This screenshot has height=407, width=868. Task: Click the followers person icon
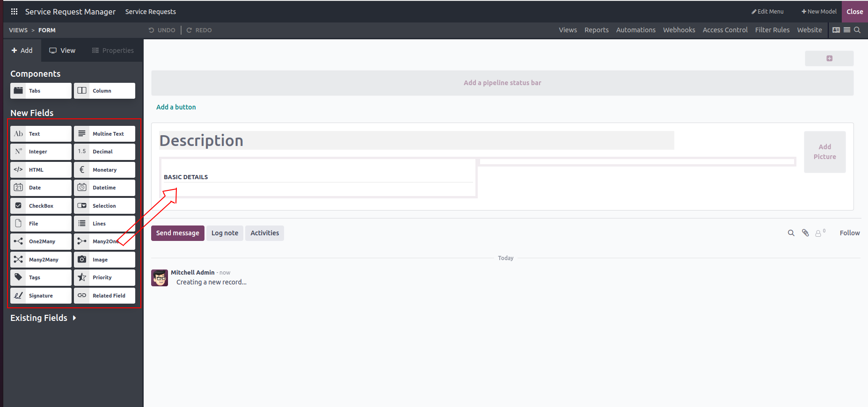(818, 233)
